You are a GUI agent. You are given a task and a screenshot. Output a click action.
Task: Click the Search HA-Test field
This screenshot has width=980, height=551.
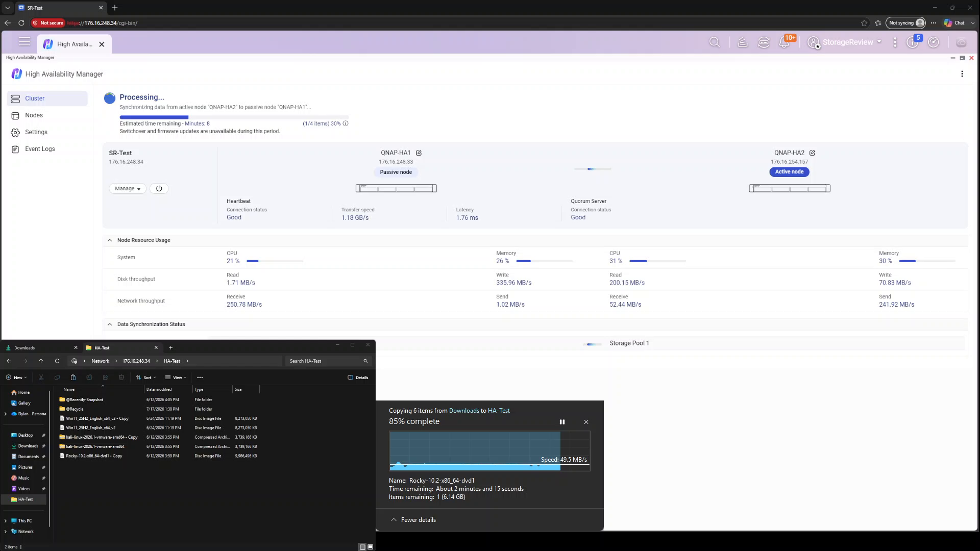pyautogui.click(x=328, y=361)
